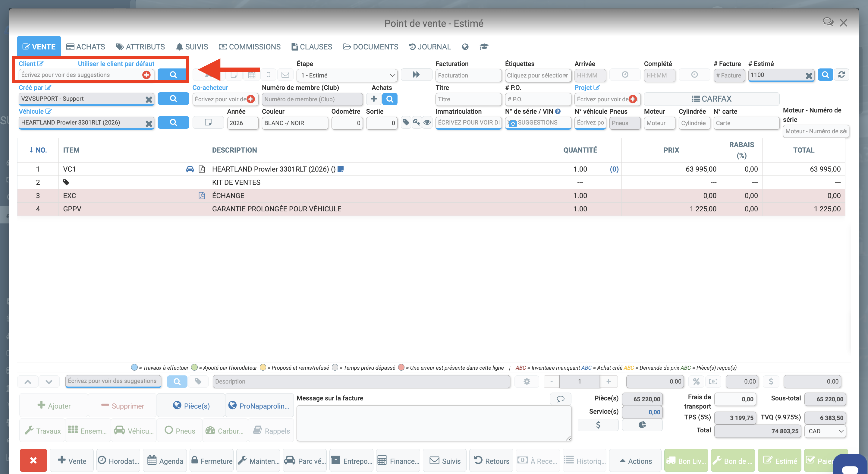Click the Couleur field BLANC -/ NOIR
The height and width of the screenshot is (474, 868).
click(x=295, y=123)
